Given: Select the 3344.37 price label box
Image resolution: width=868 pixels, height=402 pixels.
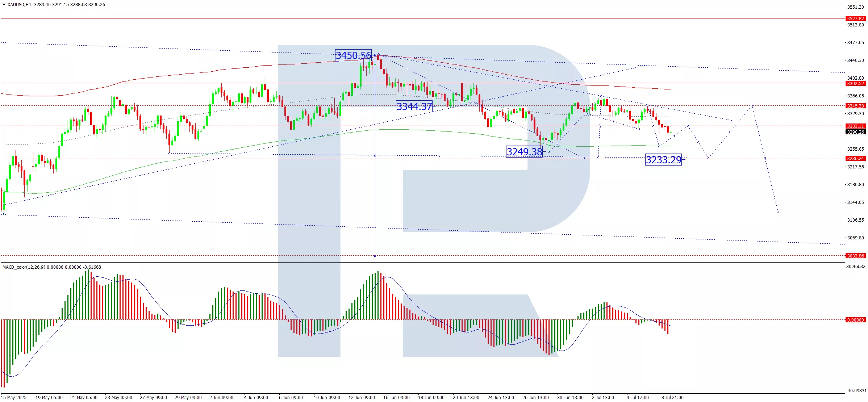Looking at the screenshot, I should [414, 106].
